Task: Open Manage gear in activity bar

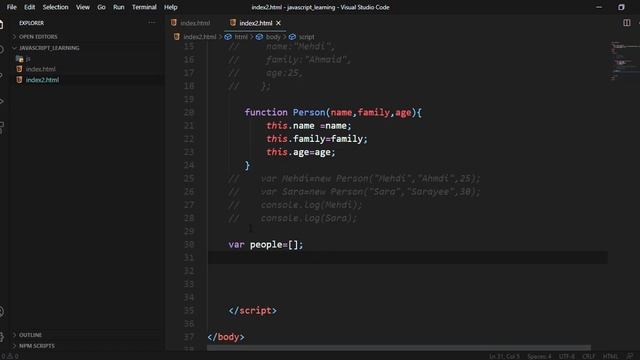Action: 2,337
